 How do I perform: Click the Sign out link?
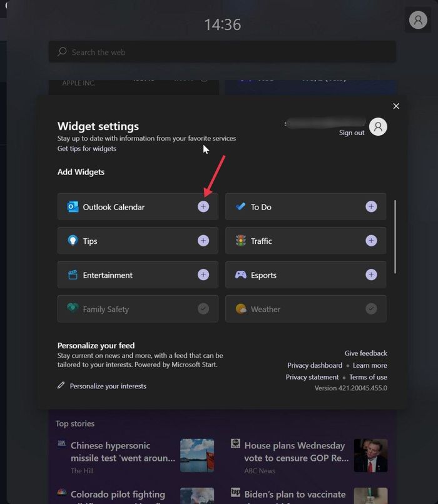[x=351, y=133]
